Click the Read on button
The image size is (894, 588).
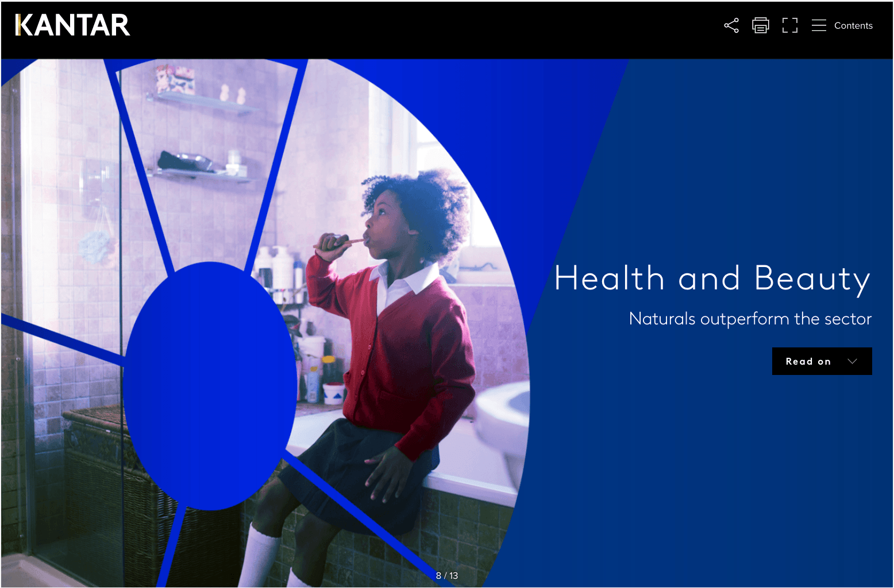click(x=822, y=361)
